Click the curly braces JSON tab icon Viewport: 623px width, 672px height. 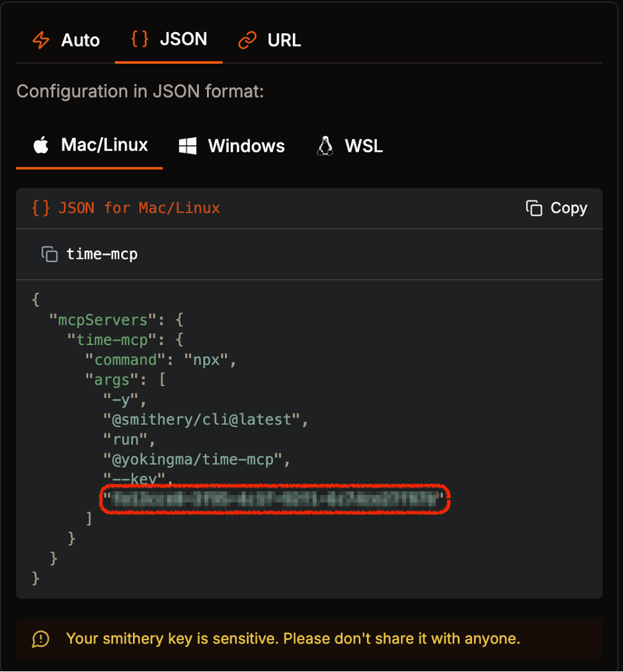pyautogui.click(x=140, y=39)
